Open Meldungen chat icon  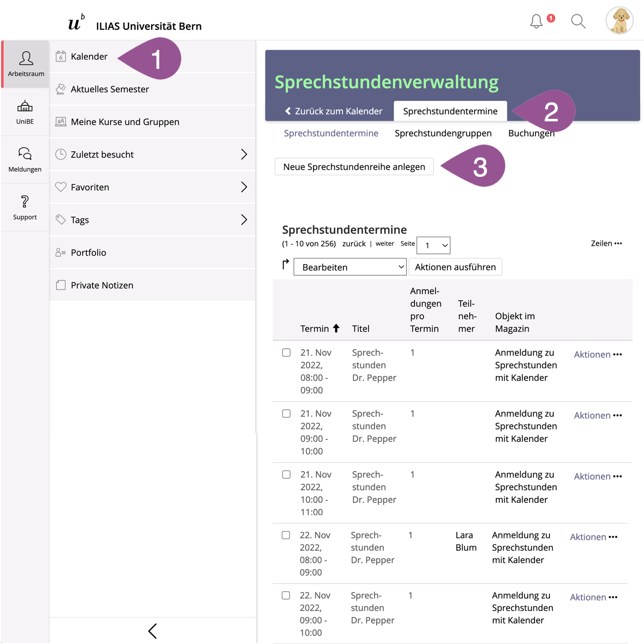tap(25, 160)
